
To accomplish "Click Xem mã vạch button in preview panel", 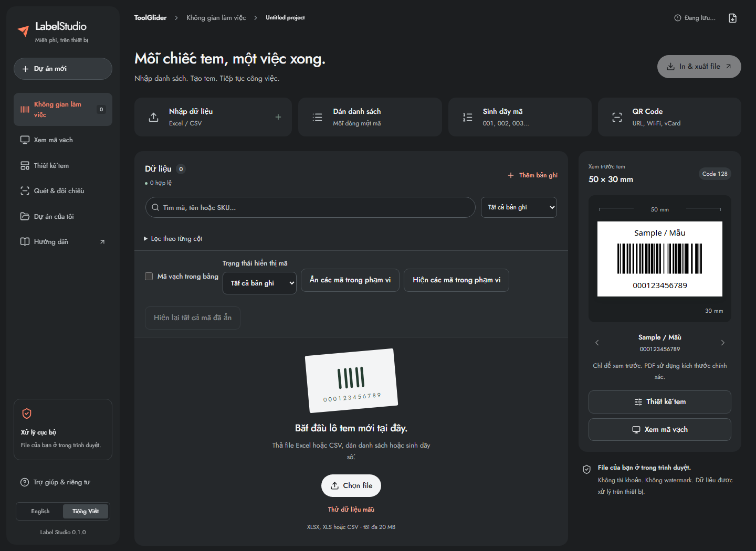I will [660, 430].
